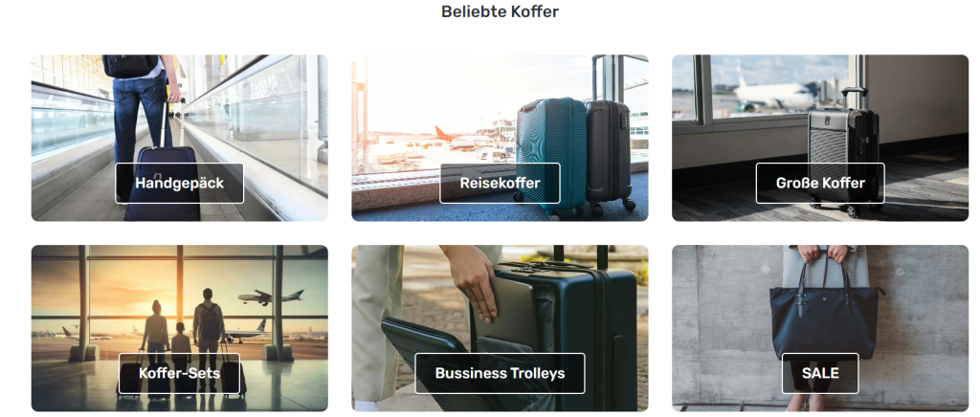Click the hands holding the handbag straps

(824, 252)
